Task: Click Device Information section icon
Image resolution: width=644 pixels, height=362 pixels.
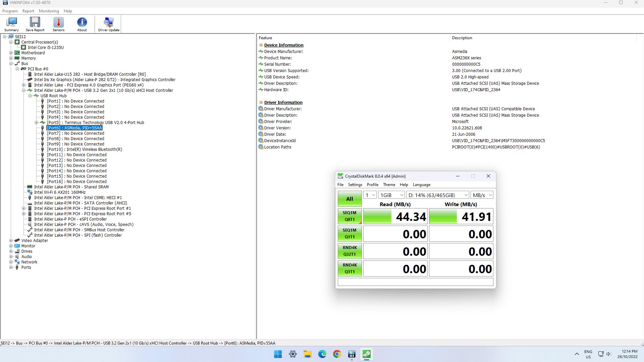Action: pyautogui.click(x=261, y=45)
